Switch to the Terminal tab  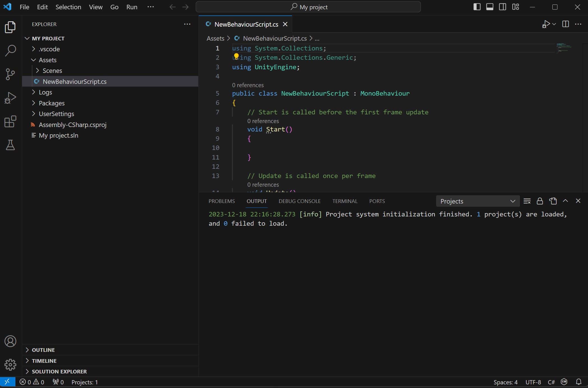point(345,201)
